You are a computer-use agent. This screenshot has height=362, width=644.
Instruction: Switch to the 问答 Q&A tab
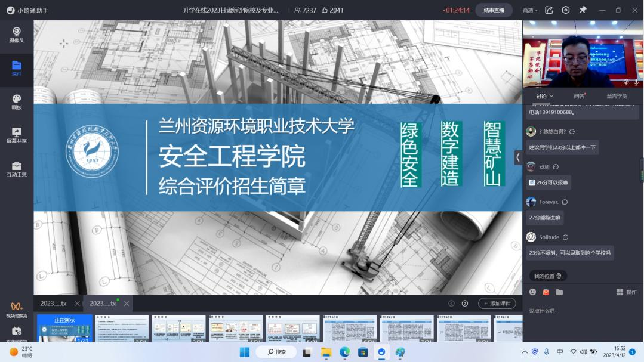[579, 96]
